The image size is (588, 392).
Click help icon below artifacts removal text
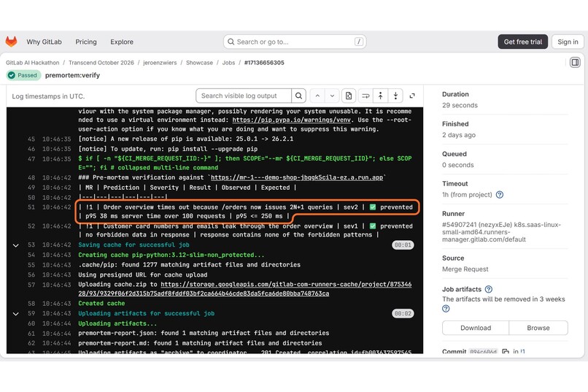446,309
